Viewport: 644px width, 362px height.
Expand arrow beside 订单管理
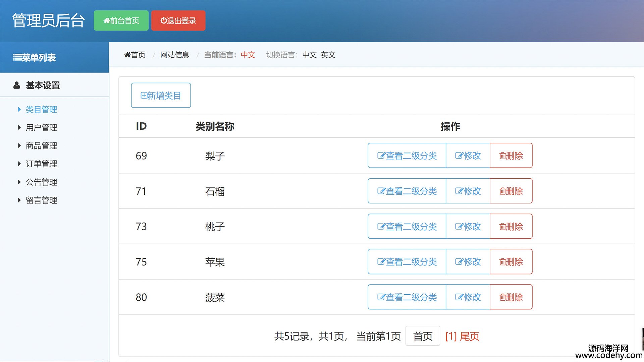tap(19, 164)
